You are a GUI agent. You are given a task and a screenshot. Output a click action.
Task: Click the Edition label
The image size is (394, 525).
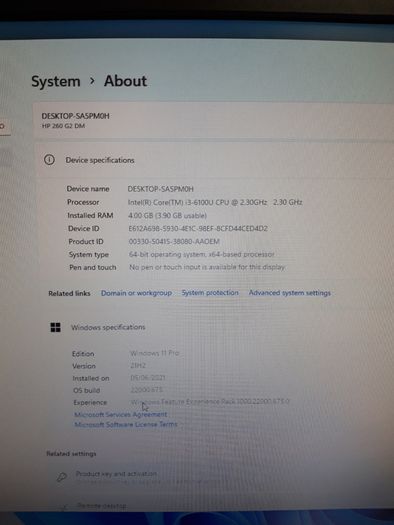click(83, 354)
